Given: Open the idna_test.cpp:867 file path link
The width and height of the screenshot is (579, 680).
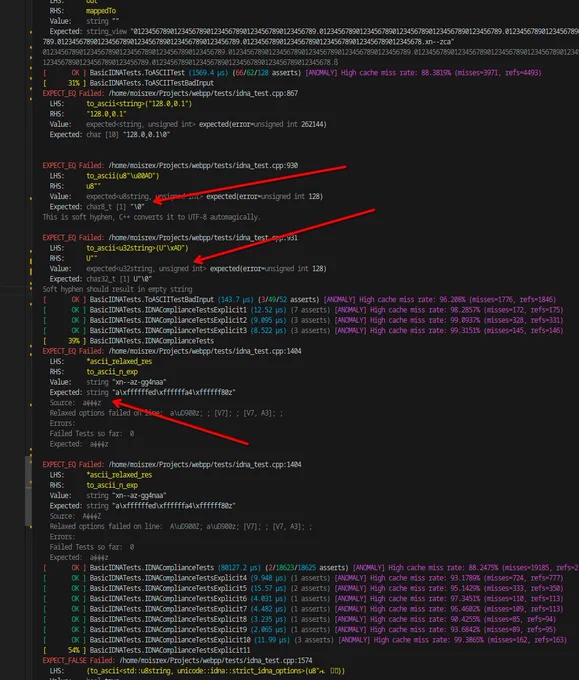Looking at the screenshot, I should tap(203, 93).
